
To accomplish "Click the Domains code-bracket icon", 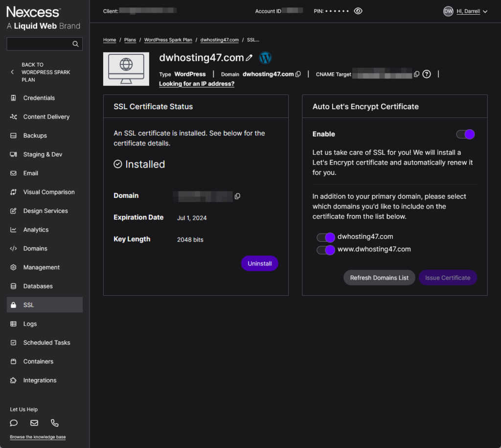I will click(13, 248).
